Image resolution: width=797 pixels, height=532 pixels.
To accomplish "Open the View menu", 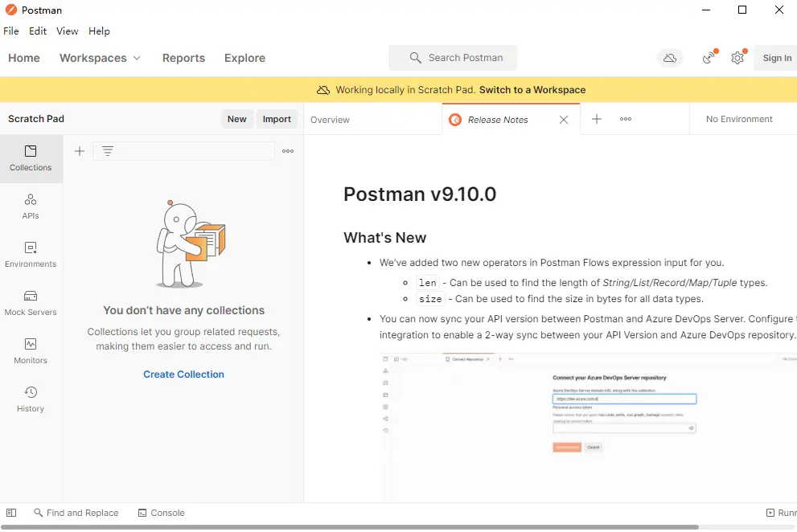I will [x=67, y=31].
